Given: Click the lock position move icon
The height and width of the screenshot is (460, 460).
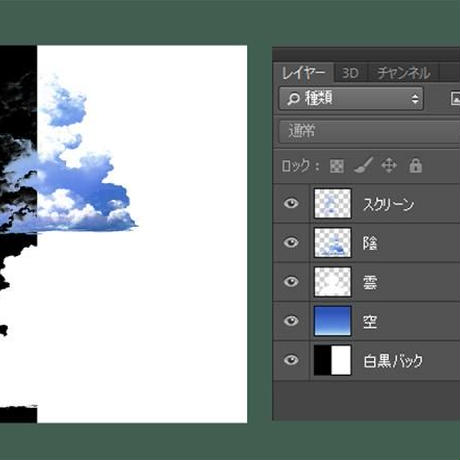Looking at the screenshot, I should 389,165.
